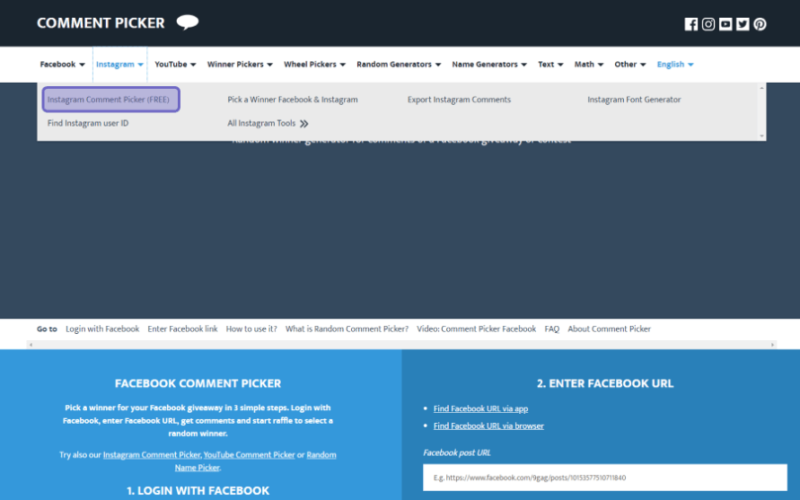Expand the Text nav dropdown

[x=551, y=64]
